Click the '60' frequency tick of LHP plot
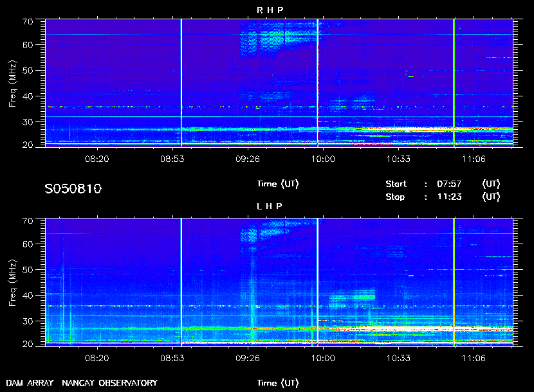The height and width of the screenshot is (392, 534). pos(28,244)
